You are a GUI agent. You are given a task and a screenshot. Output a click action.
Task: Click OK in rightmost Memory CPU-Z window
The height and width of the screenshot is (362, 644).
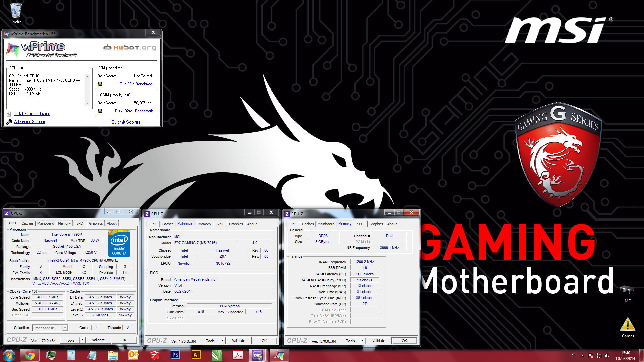(405, 341)
